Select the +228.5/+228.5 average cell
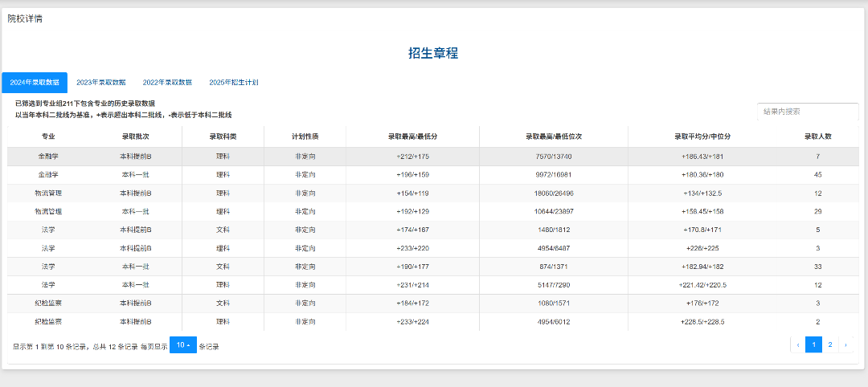This screenshot has height=387, width=868. click(x=702, y=322)
